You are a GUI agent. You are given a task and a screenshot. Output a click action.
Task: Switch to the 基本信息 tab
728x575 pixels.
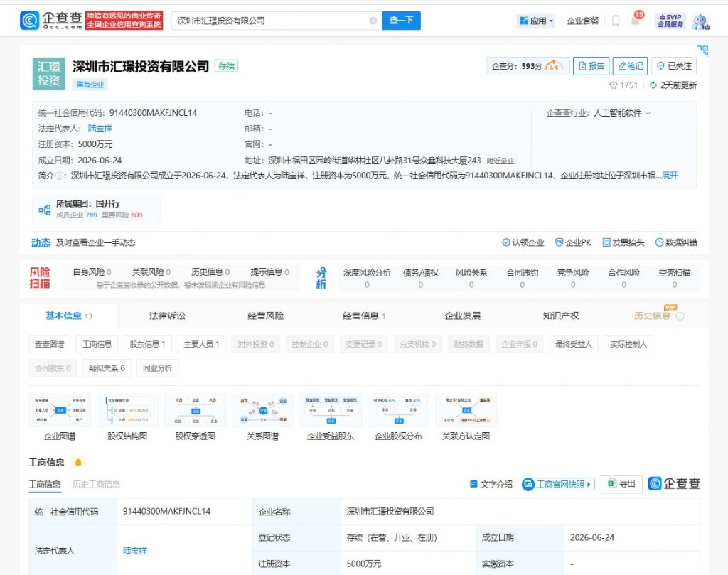click(x=69, y=316)
